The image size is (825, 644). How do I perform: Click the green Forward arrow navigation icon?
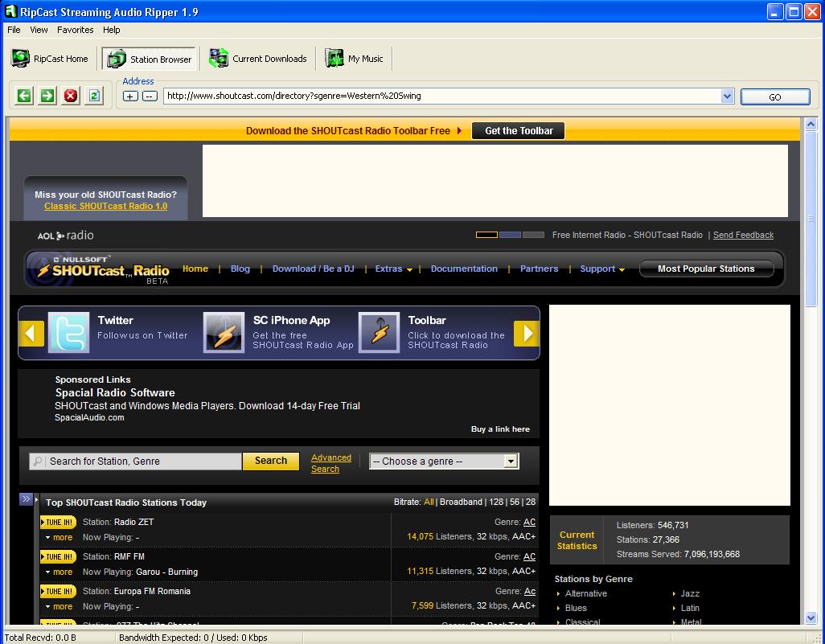pyautogui.click(x=47, y=96)
